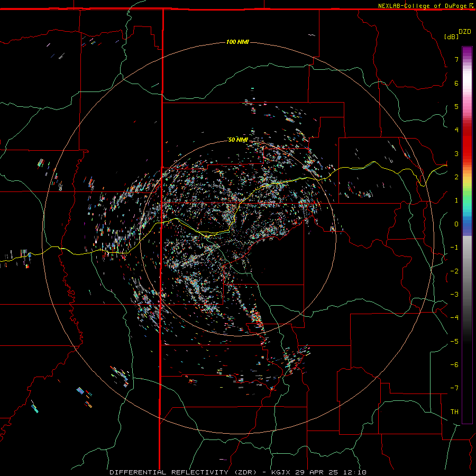The image size is (476, 476).
Task: Click the 29 APR 25 date text
Action: point(317,472)
